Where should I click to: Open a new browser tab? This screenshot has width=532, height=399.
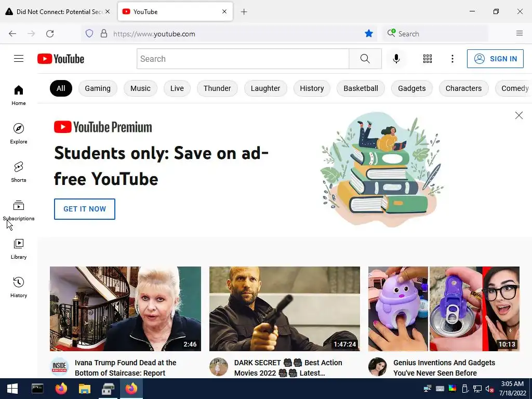[x=244, y=12]
